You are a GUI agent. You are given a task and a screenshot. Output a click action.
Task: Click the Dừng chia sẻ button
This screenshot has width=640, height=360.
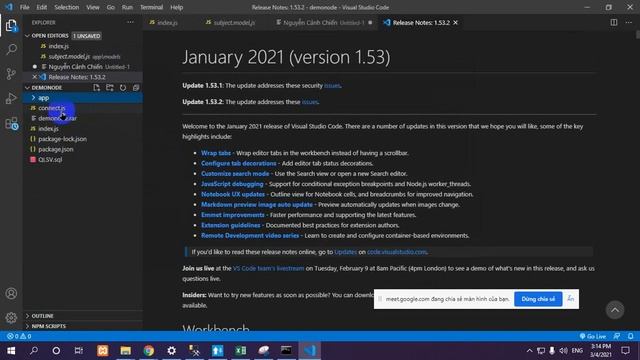(538, 299)
